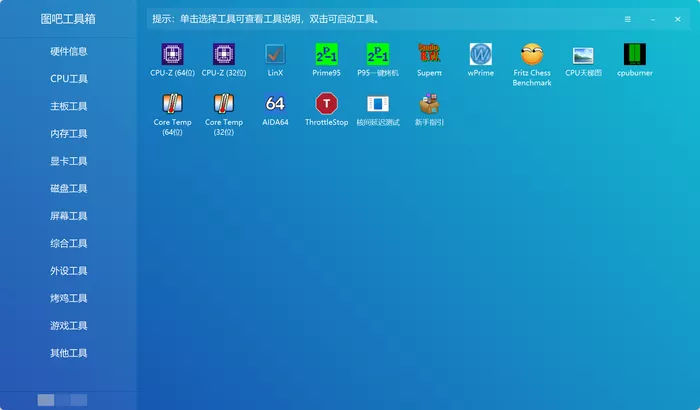Screen dimensions: 700x410
Task: Select the 核间延迟测试 tool icon
Action: (378, 104)
